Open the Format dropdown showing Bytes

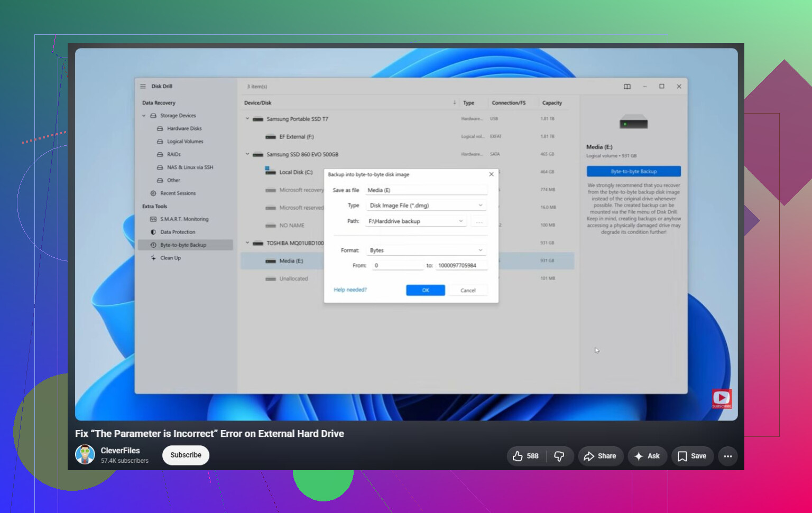(x=426, y=250)
